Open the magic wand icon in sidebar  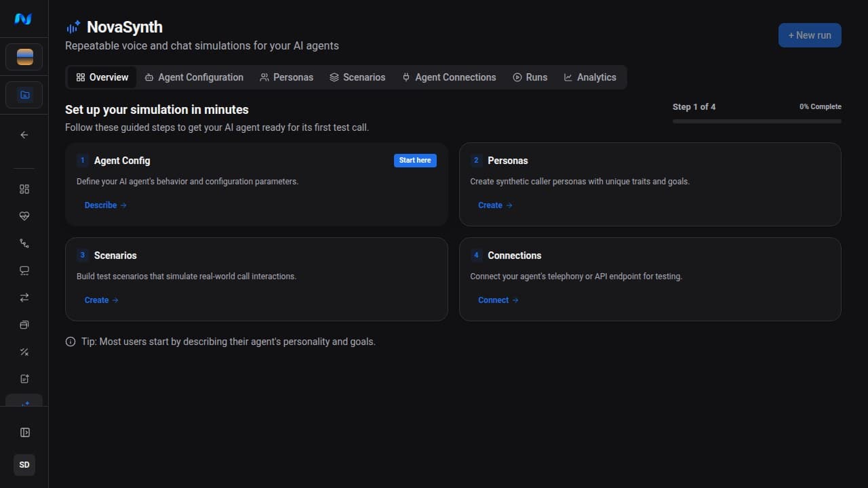(24, 352)
